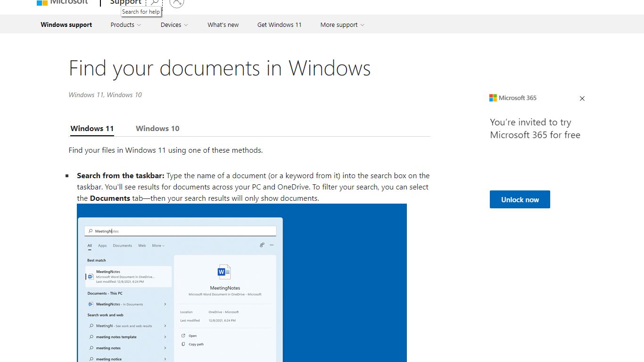Click the 'Windows 11, Windows 10' applies-to text
This screenshot has height=362, width=644.
coord(105,95)
